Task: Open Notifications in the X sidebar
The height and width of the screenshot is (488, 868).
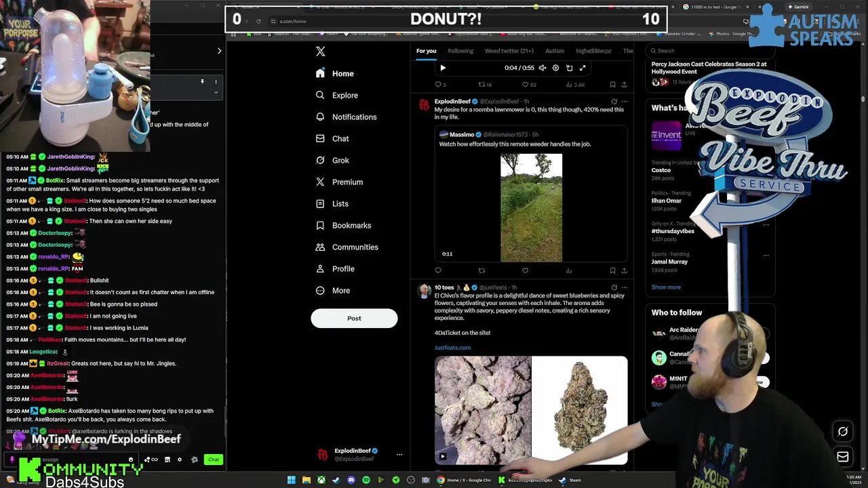Action: (347, 117)
